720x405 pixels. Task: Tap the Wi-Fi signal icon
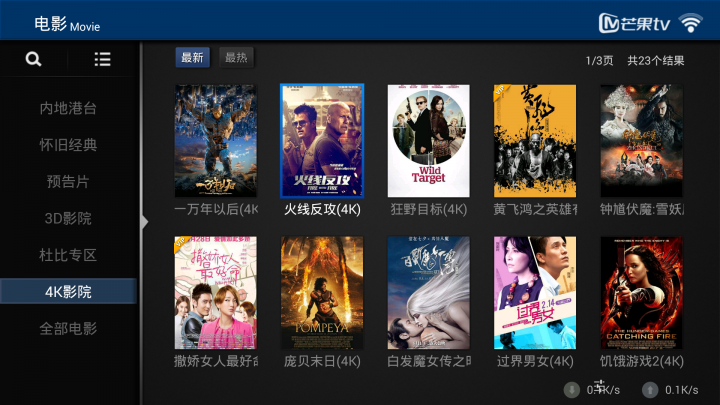[691, 23]
